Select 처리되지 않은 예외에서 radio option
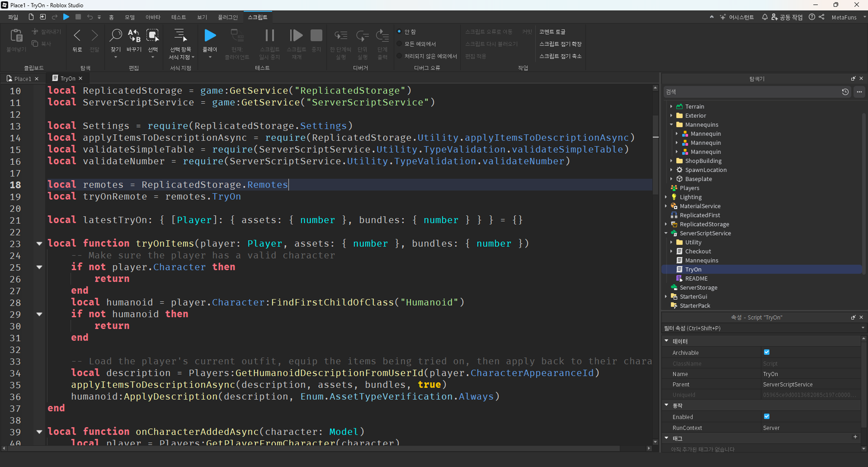868x467 pixels. 399,56
